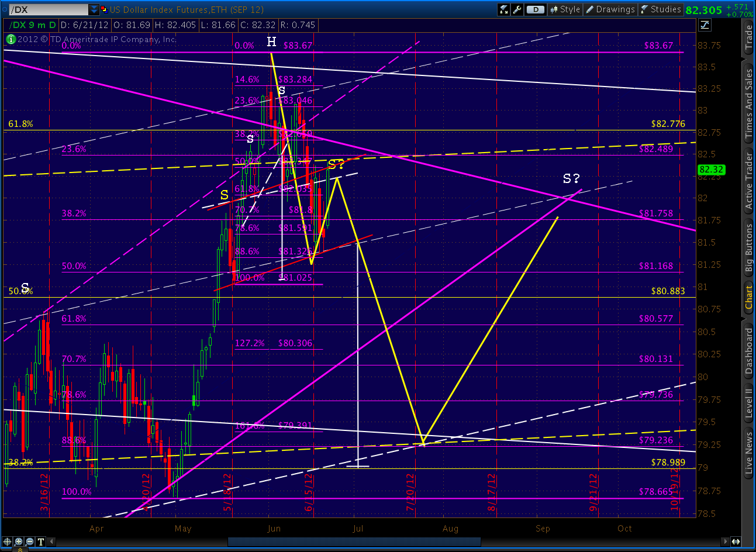
Task: Click the 7/20/12 date marker on time axis
Action: tap(410, 492)
